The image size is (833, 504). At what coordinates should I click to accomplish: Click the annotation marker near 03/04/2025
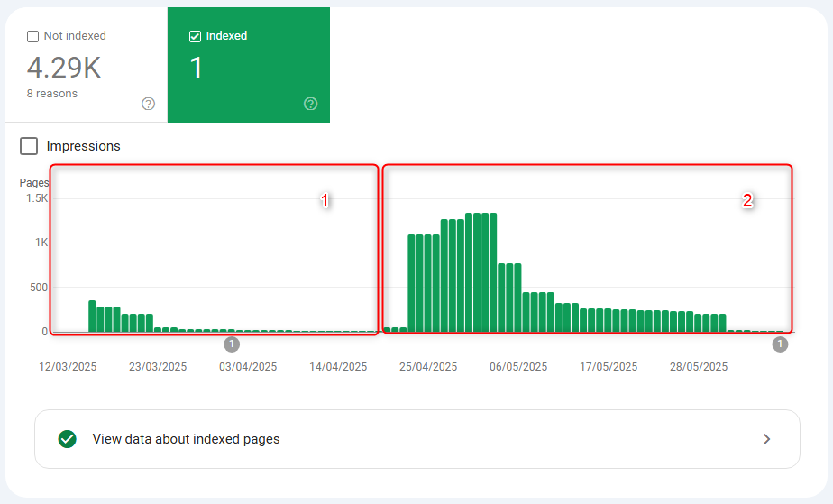232,344
